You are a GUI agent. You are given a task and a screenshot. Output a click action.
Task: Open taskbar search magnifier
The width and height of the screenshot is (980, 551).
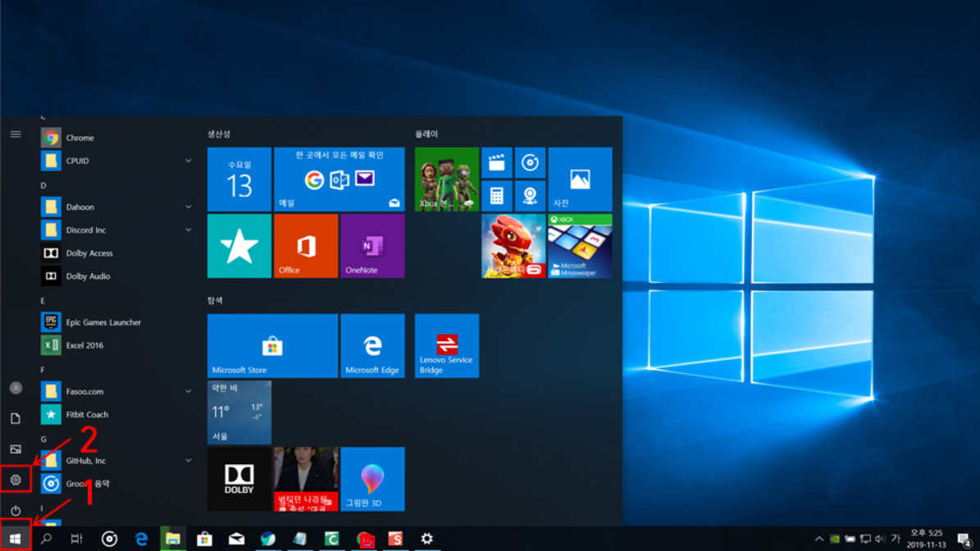click(x=46, y=539)
